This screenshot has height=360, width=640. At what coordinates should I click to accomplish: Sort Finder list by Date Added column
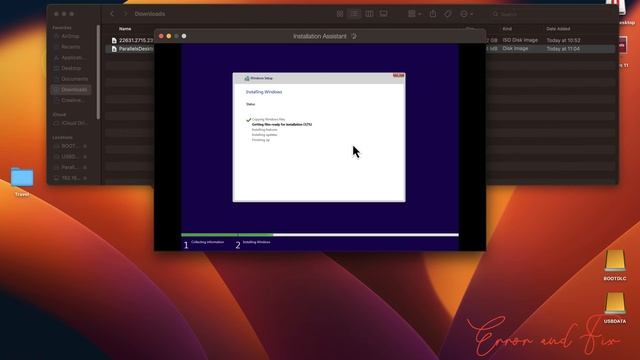(558, 29)
